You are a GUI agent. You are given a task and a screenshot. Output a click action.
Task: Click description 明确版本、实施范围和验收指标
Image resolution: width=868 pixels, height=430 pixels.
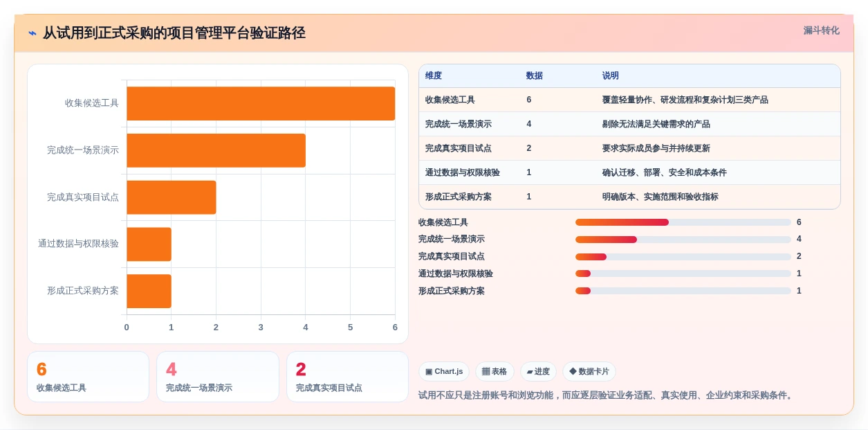click(x=661, y=197)
